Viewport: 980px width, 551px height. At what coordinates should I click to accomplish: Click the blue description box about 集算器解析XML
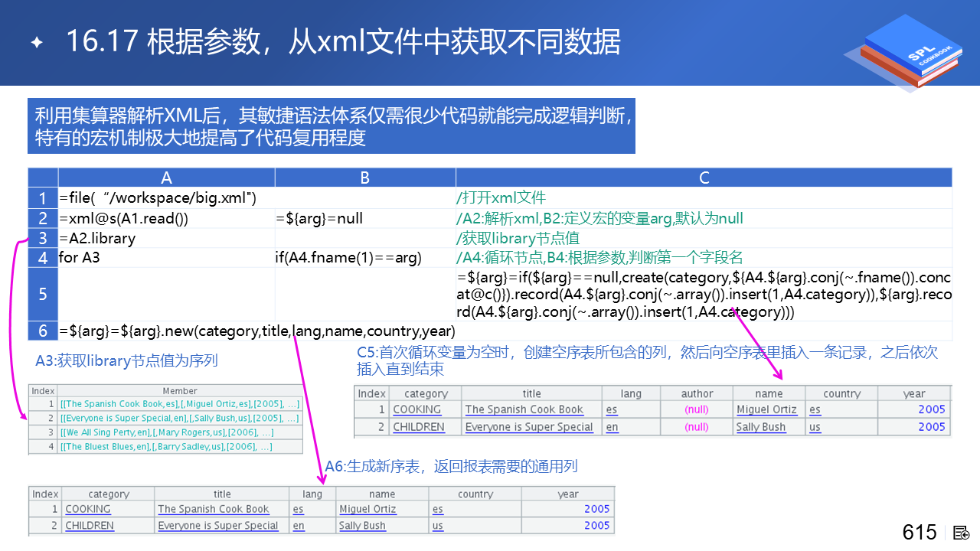[331, 126]
